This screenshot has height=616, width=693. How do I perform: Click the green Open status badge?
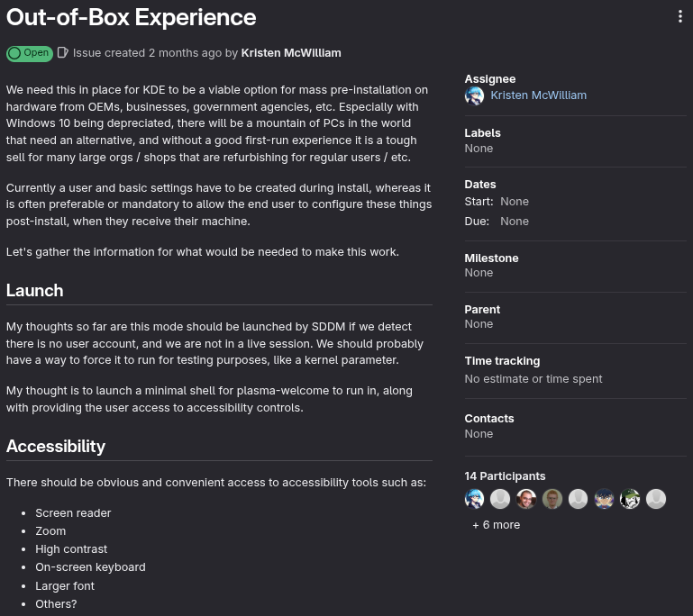[x=30, y=53]
